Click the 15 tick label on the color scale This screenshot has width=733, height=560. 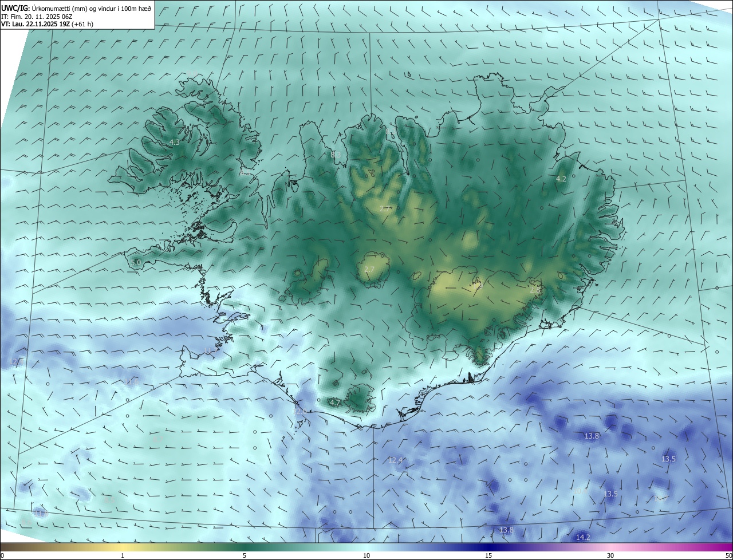488,555
